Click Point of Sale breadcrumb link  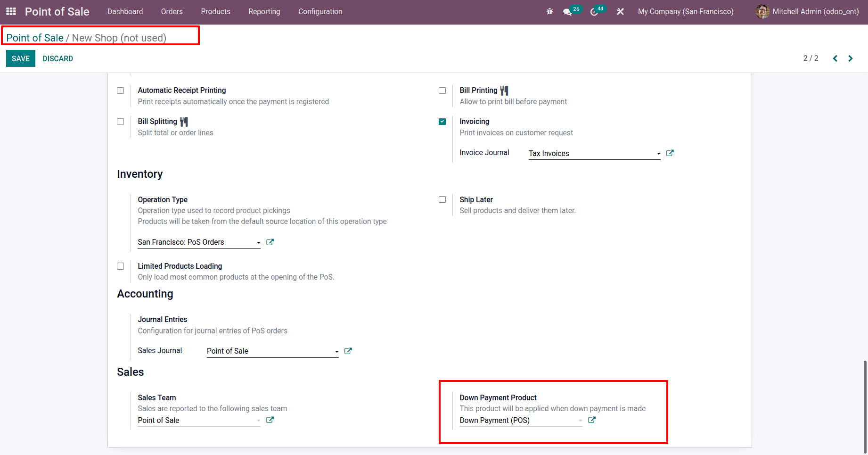35,38
